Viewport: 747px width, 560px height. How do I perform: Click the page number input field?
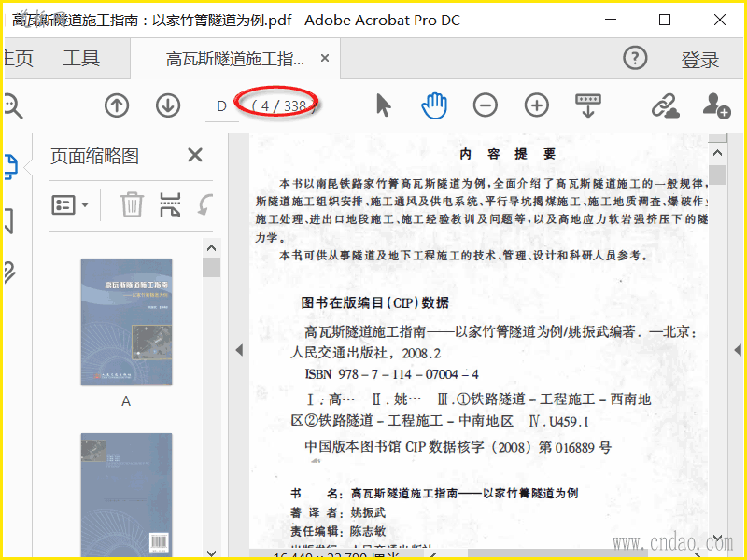(x=222, y=106)
